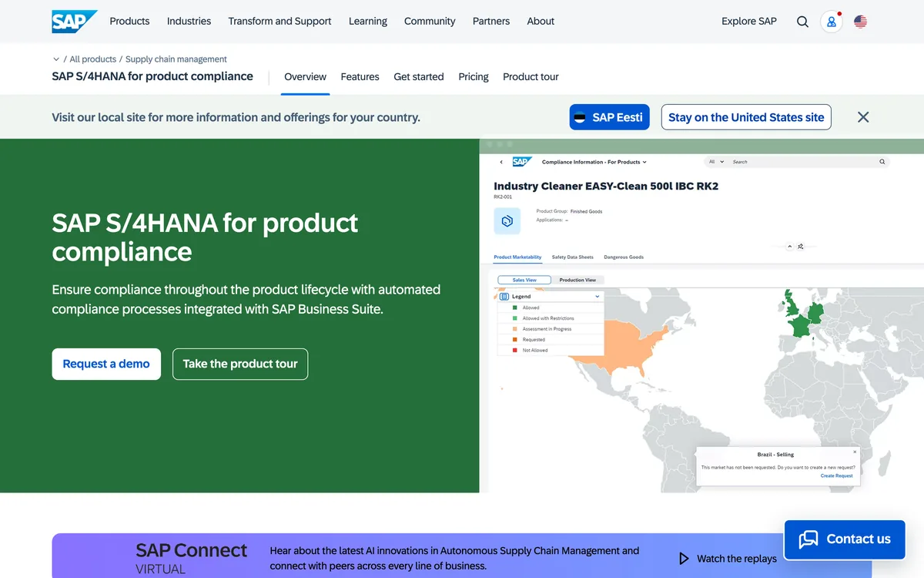Select the Safety Data Sheets tab
This screenshot has width=924, height=578.
coord(572,257)
